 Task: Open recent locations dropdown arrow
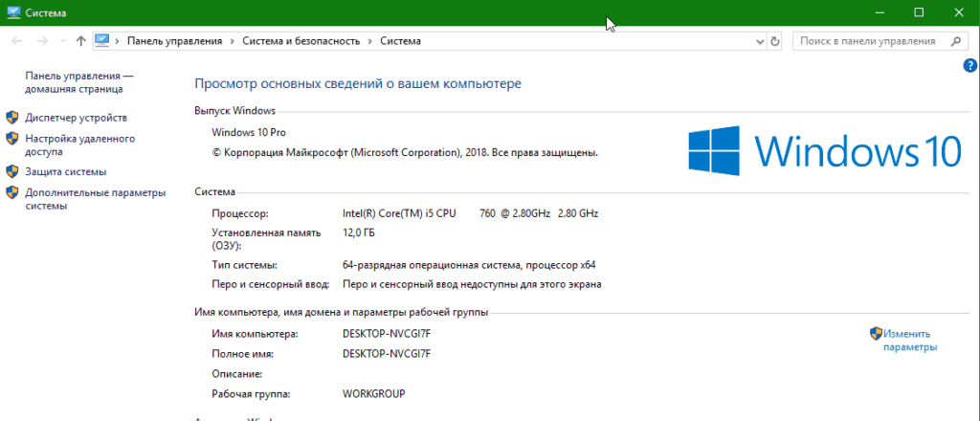62,41
